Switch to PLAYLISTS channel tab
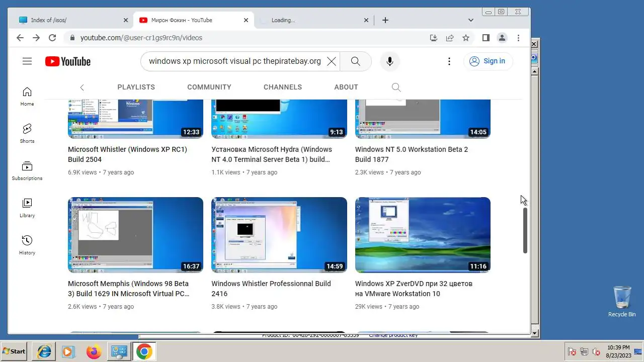The height and width of the screenshot is (362, 644). point(136,87)
